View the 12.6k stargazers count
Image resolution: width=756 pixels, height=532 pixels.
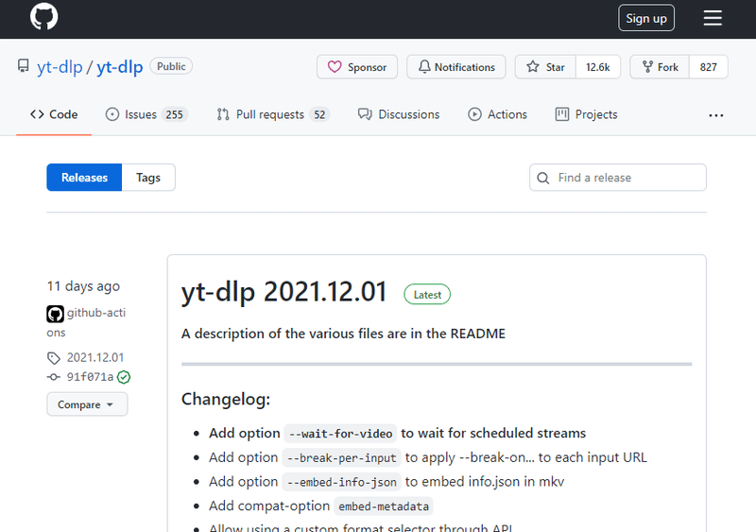598,67
